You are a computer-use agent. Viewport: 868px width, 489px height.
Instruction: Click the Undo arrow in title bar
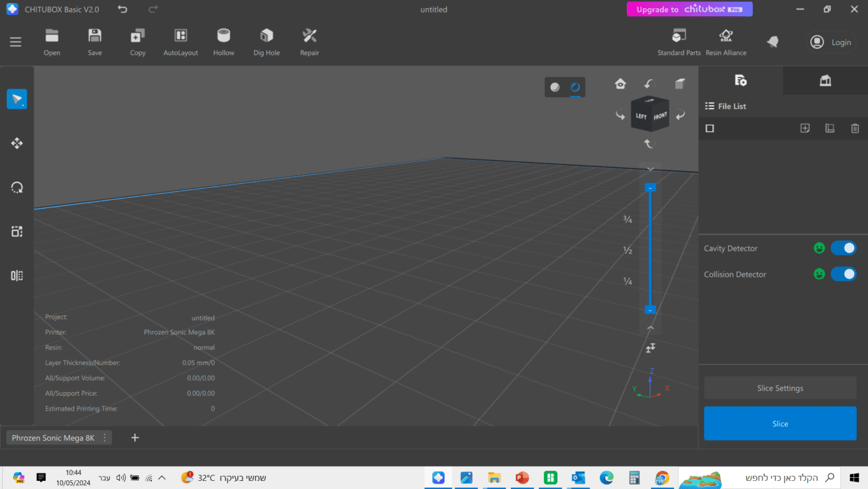[122, 9]
